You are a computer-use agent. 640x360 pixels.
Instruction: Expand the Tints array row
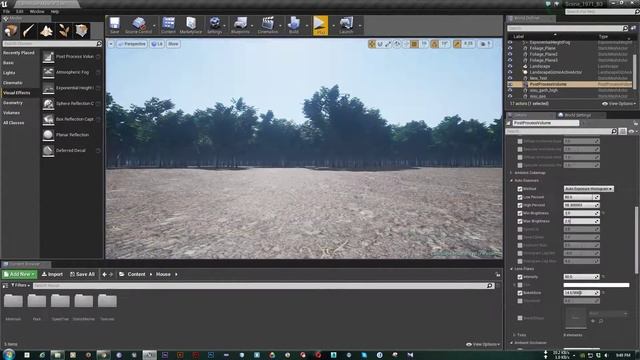point(514,335)
